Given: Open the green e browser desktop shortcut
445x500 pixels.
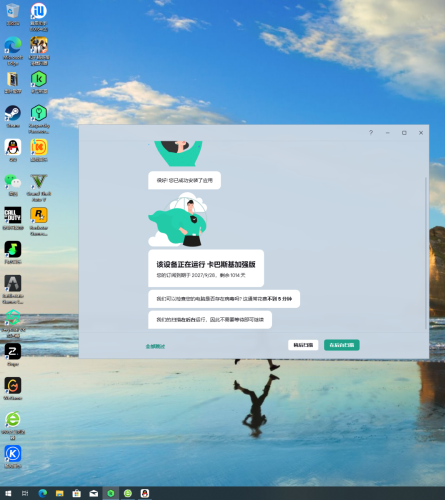Looking at the screenshot, I should pyautogui.click(x=13, y=425).
